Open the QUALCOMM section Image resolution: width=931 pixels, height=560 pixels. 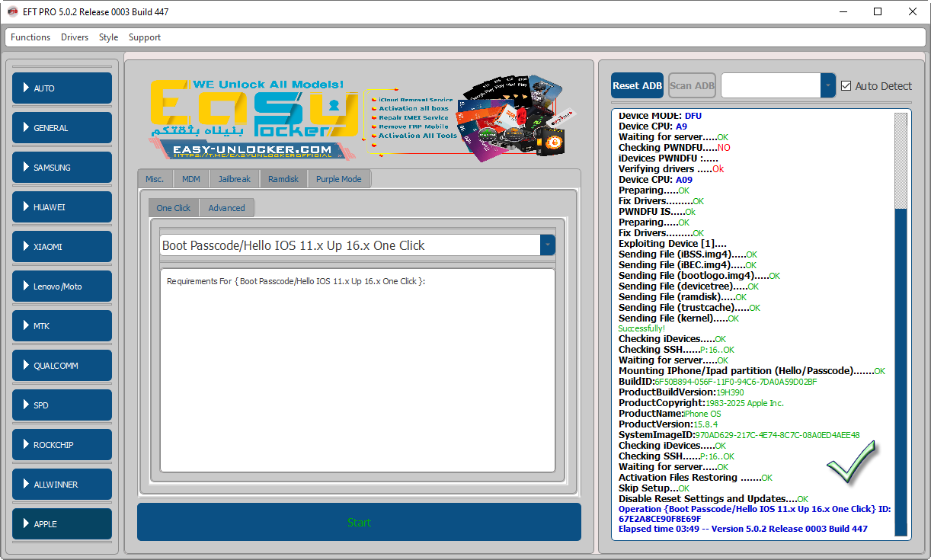[x=62, y=366]
